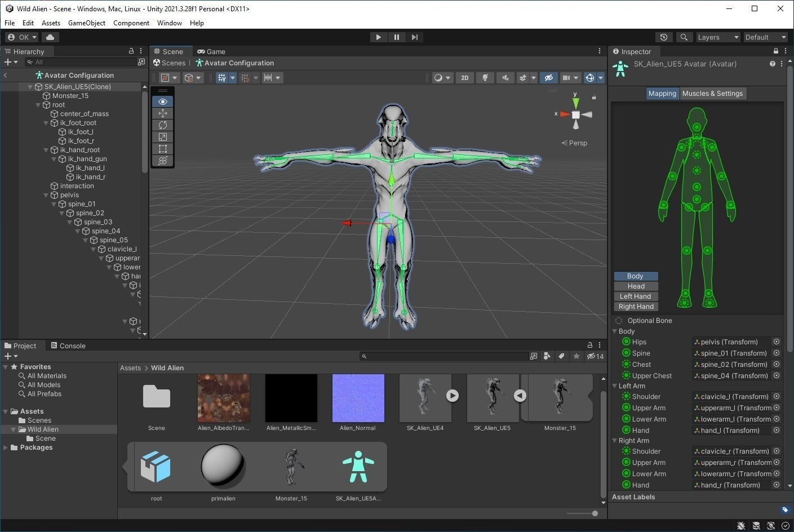
Task: Open the Component menu
Action: pos(131,23)
